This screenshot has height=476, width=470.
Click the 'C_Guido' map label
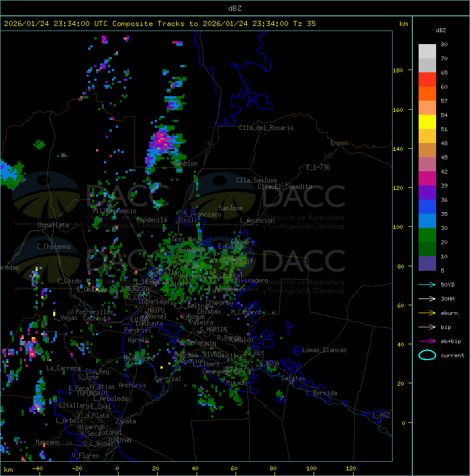click(x=69, y=281)
